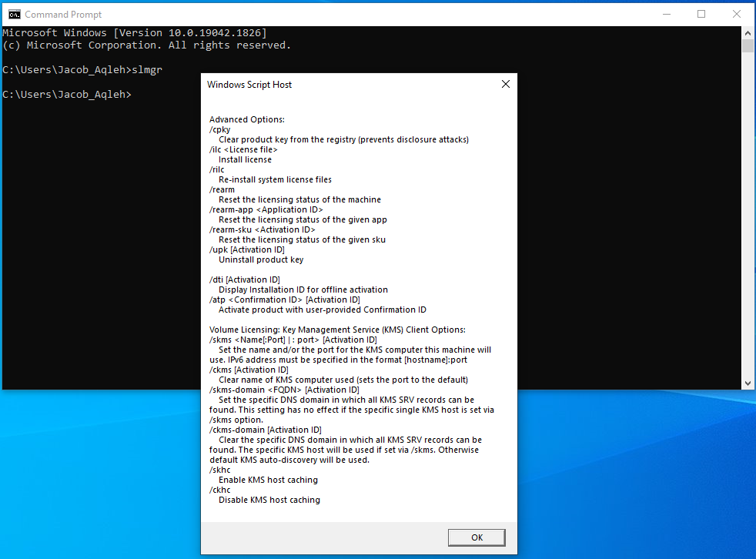Click the "/skhc" option text

[220, 470]
